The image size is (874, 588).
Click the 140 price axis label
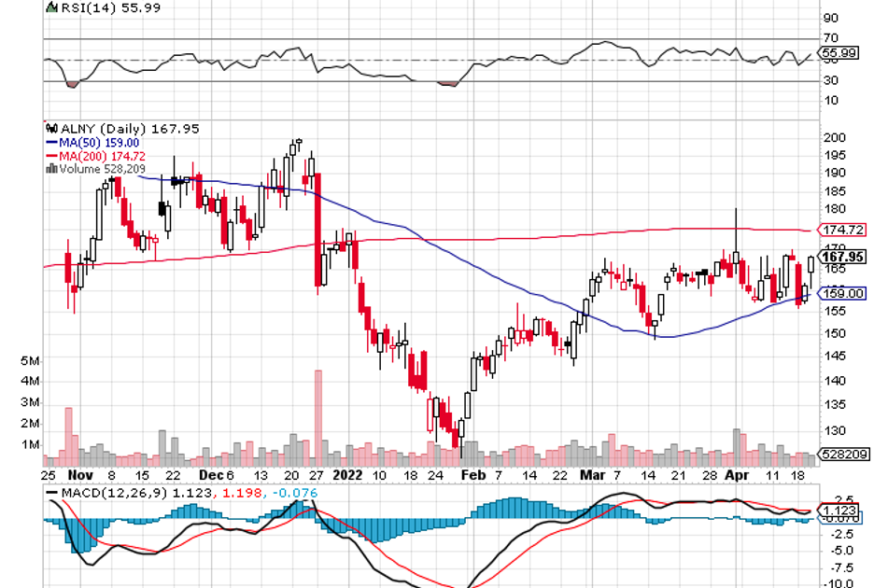click(835, 381)
